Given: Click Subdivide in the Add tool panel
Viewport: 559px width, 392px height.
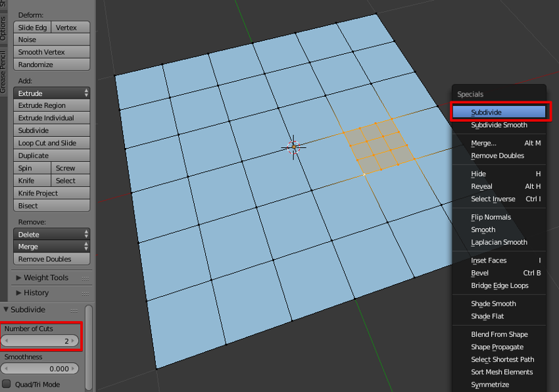Looking at the screenshot, I should (52, 130).
